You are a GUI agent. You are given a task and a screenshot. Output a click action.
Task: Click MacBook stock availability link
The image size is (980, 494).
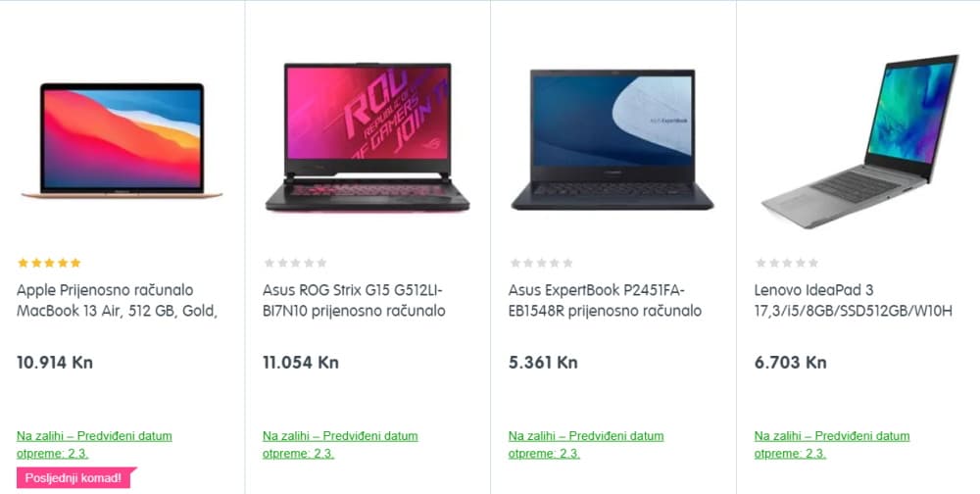(94, 444)
